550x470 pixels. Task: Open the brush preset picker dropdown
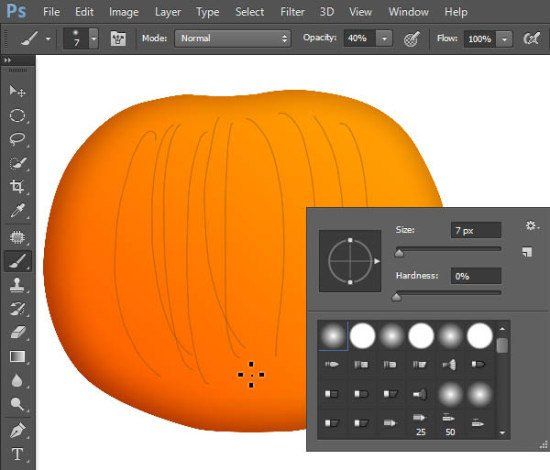[94, 38]
